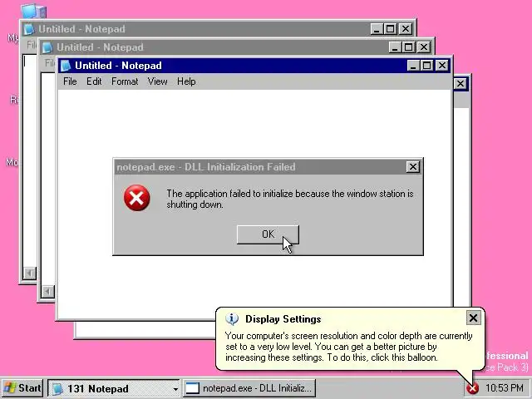Image resolution: width=532 pixels, height=399 pixels.
Task: Close the Display Settings balloon
Action: [473, 318]
